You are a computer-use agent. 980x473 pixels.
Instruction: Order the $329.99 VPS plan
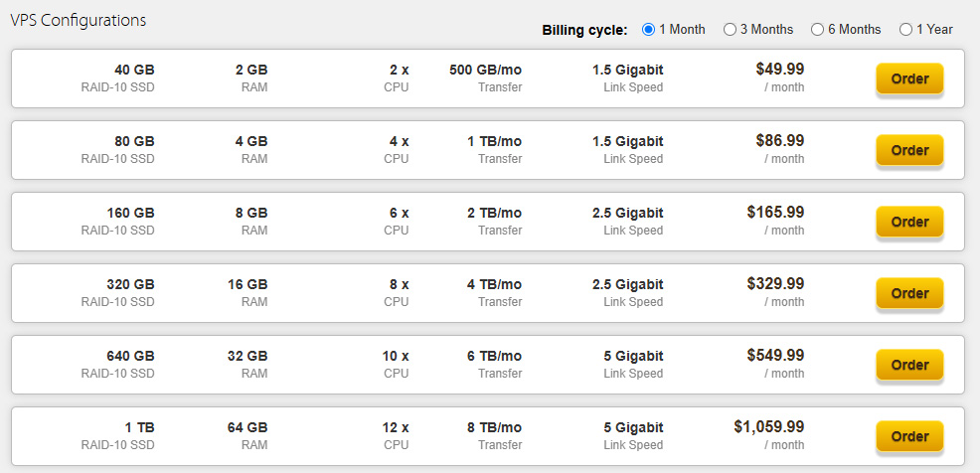(909, 293)
